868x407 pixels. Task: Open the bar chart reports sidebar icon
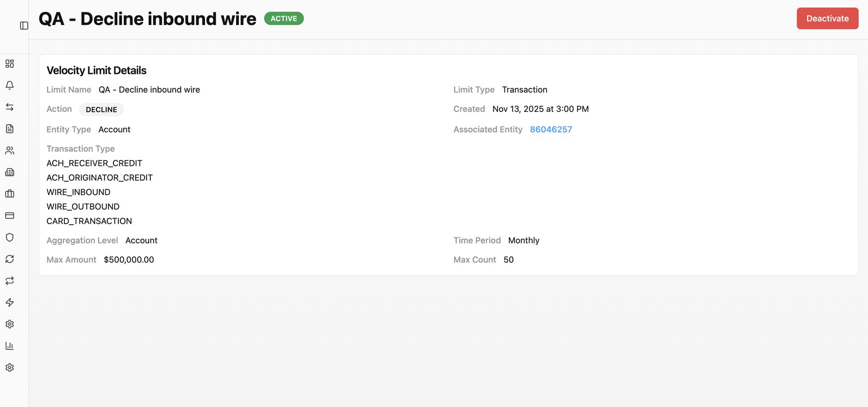[10, 346]
